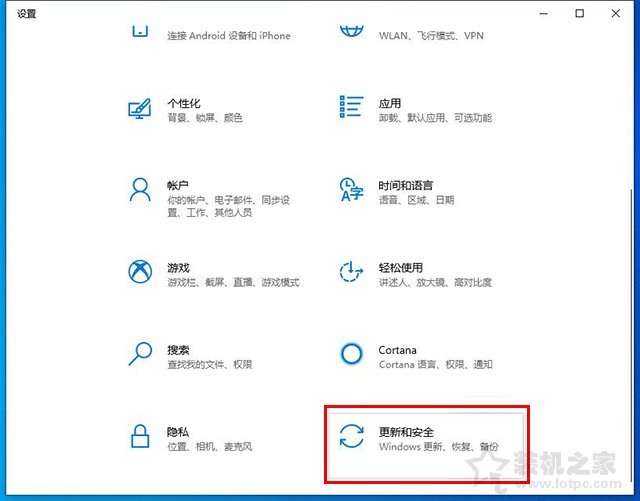
Task: Click the 时间和语言 heading text
Action: pyautogui.click(x=406, y=186)
